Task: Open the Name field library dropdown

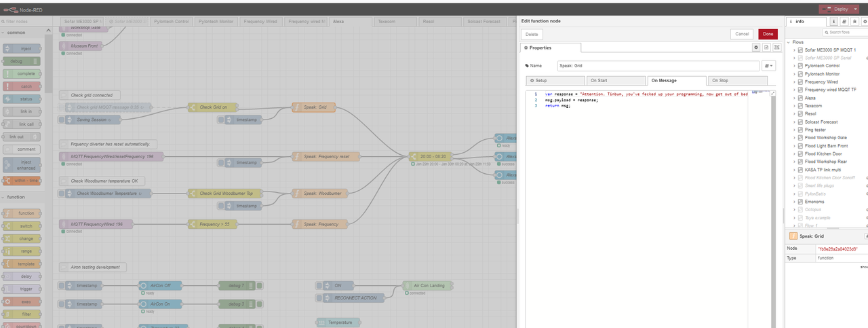Action: coord(768,66)
